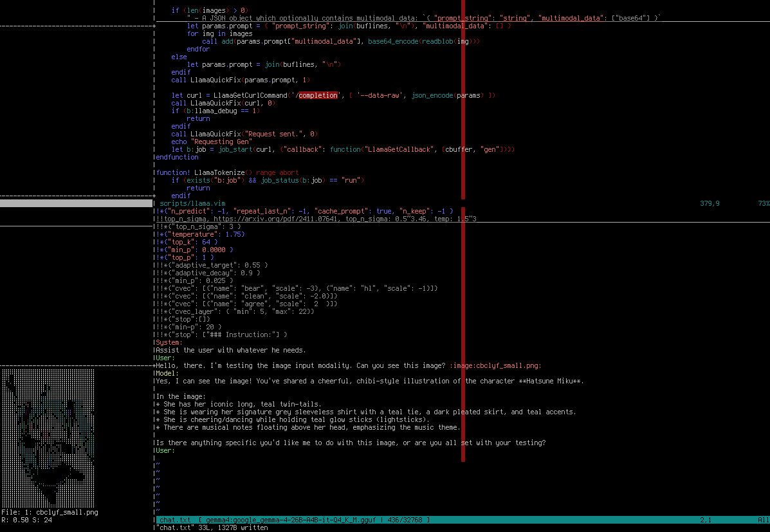The width and height of the screenshot is (770, 532).
Task: Click the "stop": ["### Instruction:"] line
Action: tap(220, 335)
